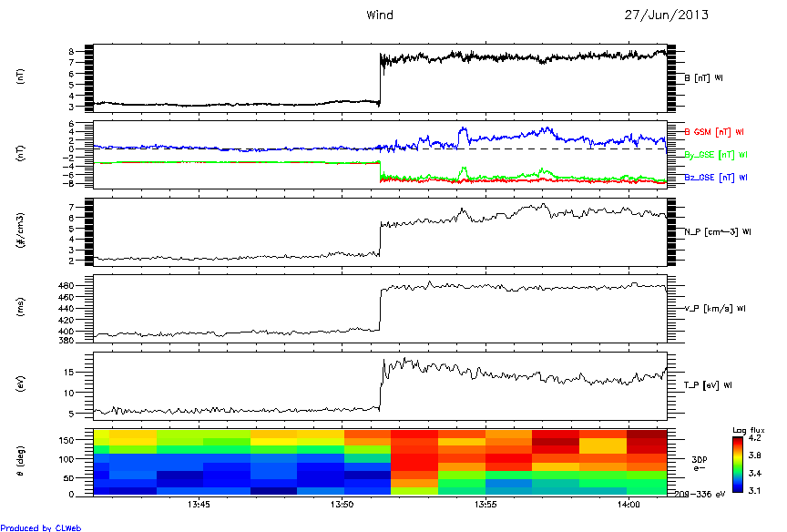Click the '(ms)' velocity axis label

click(x=21, y=307)
